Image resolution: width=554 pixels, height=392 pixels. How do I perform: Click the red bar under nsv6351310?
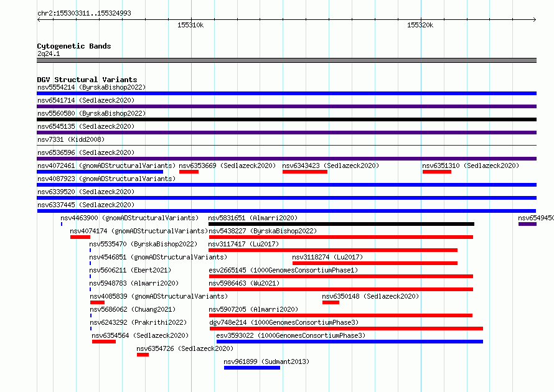[437, 172]
